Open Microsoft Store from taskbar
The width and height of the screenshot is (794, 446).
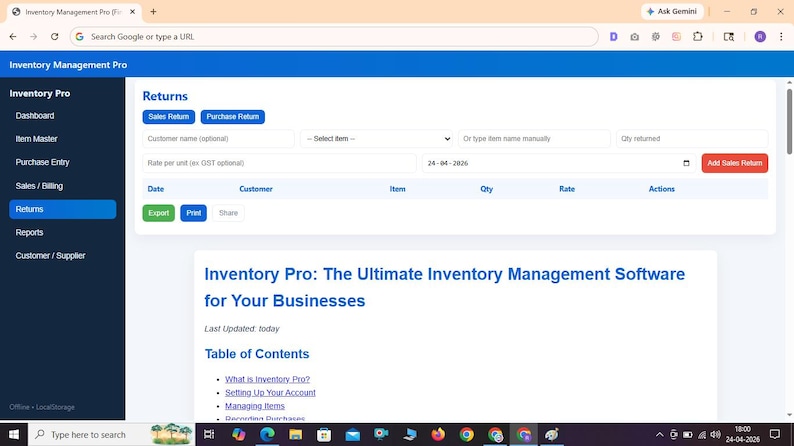coord(324,434)
